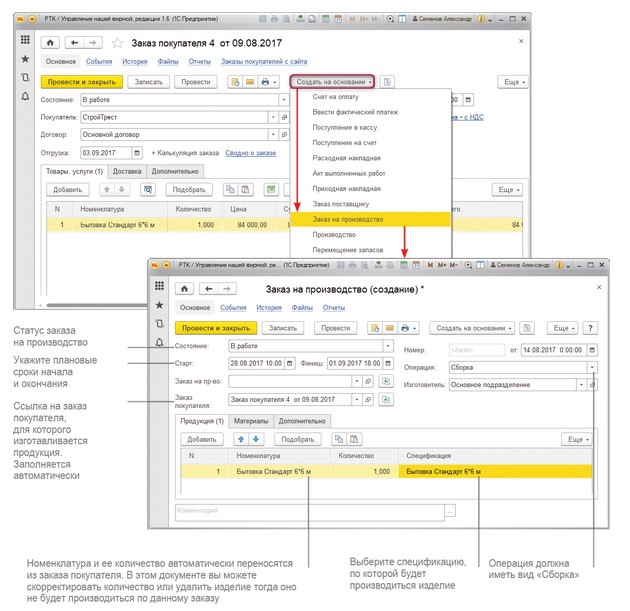Open history clipboard icon in production order sidebar
Screen dimensions: 630x611
click(160, 323)
